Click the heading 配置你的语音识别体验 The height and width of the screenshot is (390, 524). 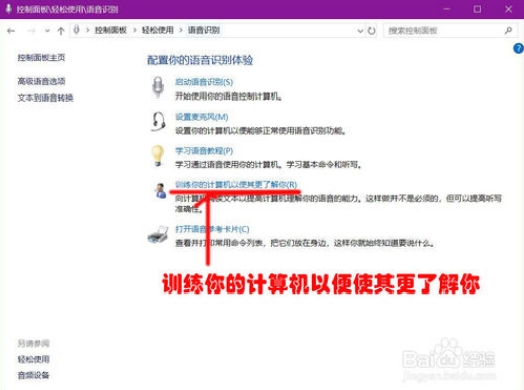click(200, 60)
